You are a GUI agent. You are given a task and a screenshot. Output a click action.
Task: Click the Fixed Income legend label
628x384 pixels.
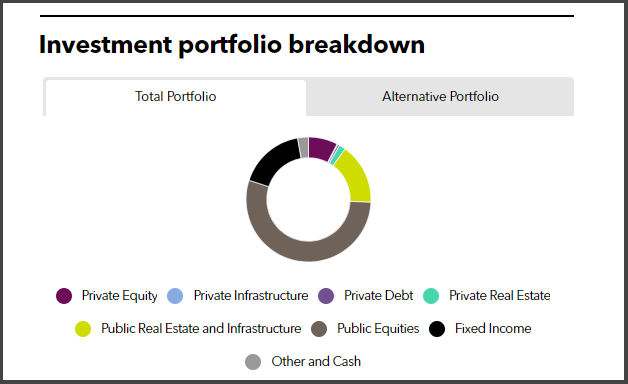pyautogui.click(x=493, y=329)
